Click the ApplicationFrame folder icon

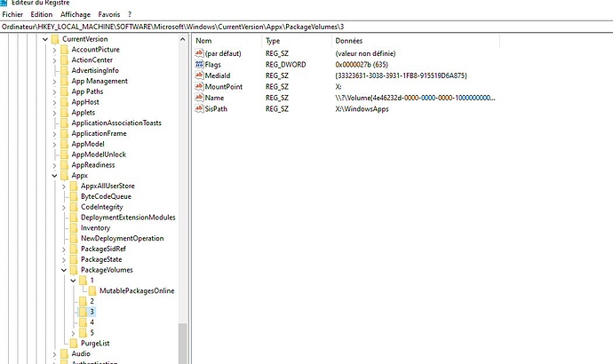65,133
